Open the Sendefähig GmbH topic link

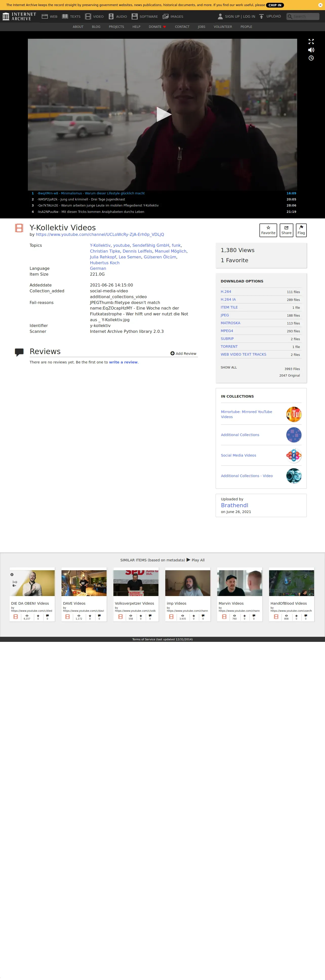[151, 246]
